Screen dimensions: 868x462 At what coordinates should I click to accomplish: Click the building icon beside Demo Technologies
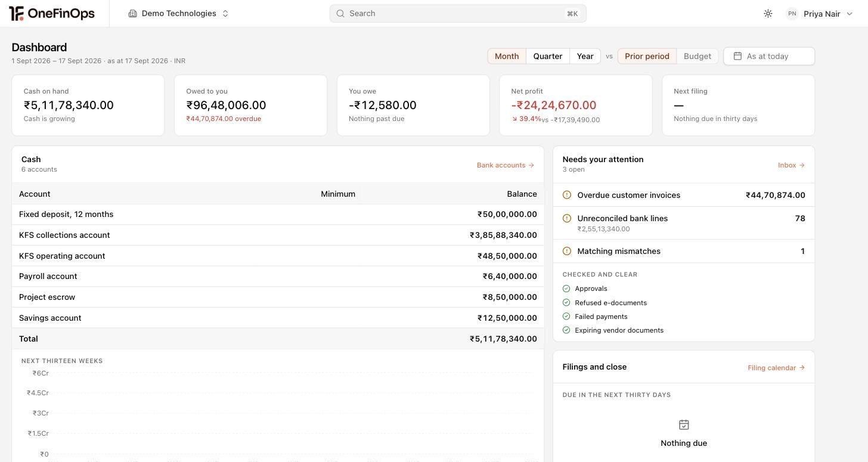(x=133, y=14)
